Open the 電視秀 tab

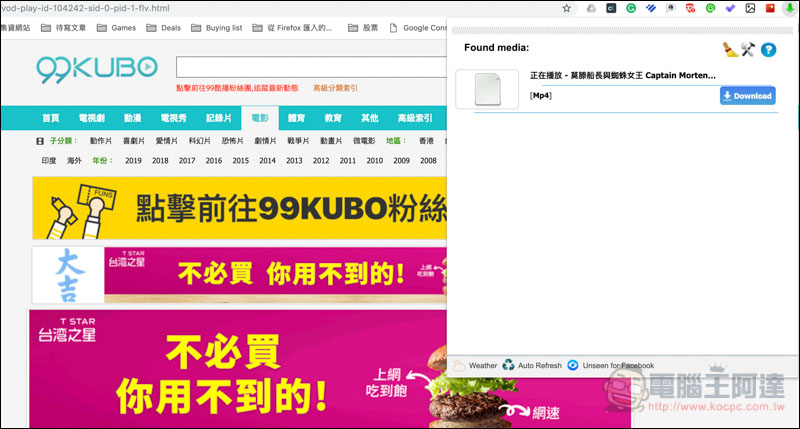pos(173,118)
